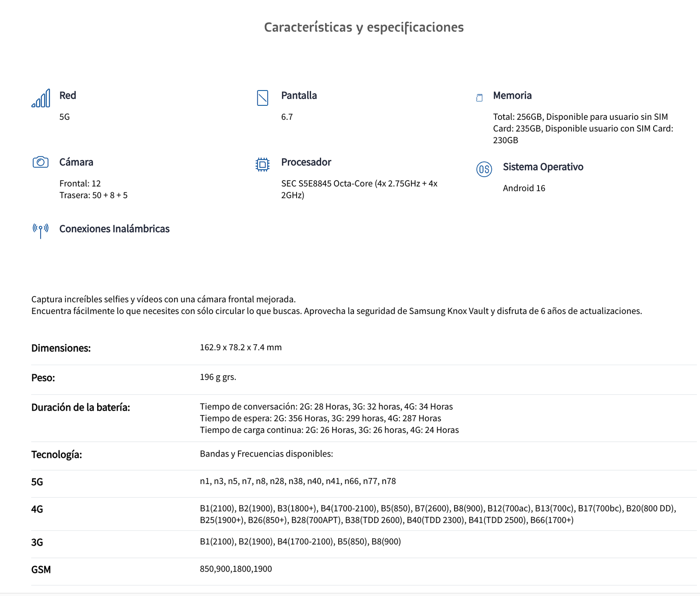Click the Dimensiones row label
This screenshot has width=700, height=596.
pos(61,348)
